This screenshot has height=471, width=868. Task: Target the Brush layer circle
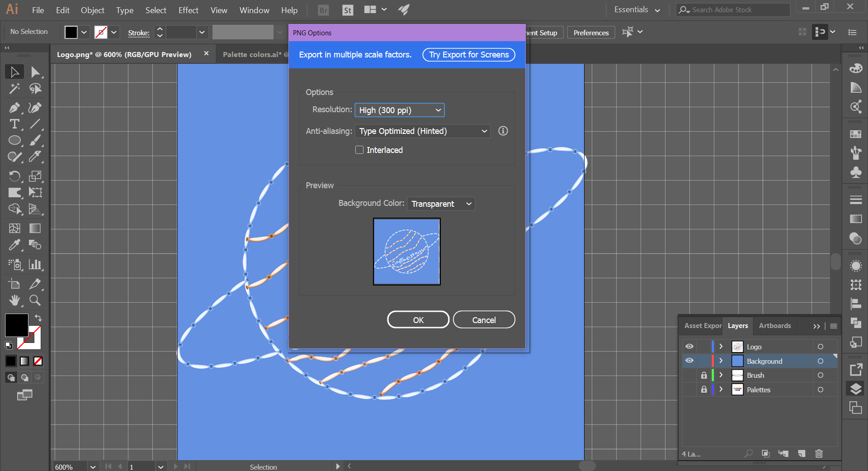tap(821, 375)
